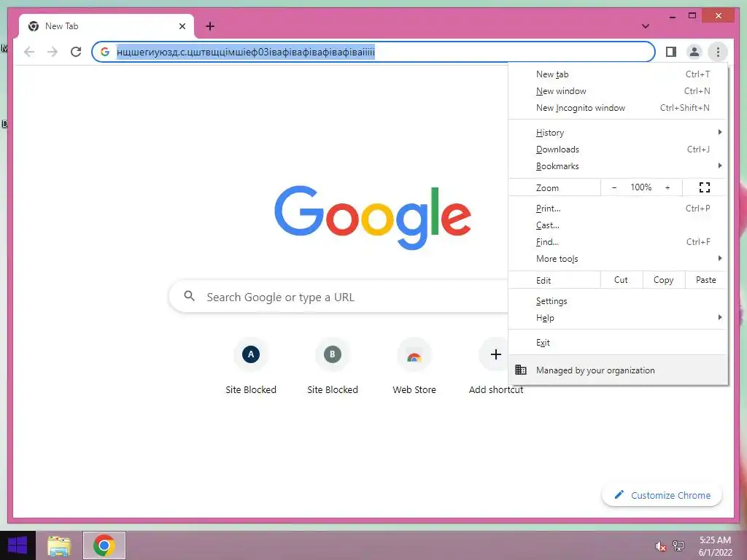Expand the Help submenu
This screenshot has width=747, height=560.
(618, 318)
